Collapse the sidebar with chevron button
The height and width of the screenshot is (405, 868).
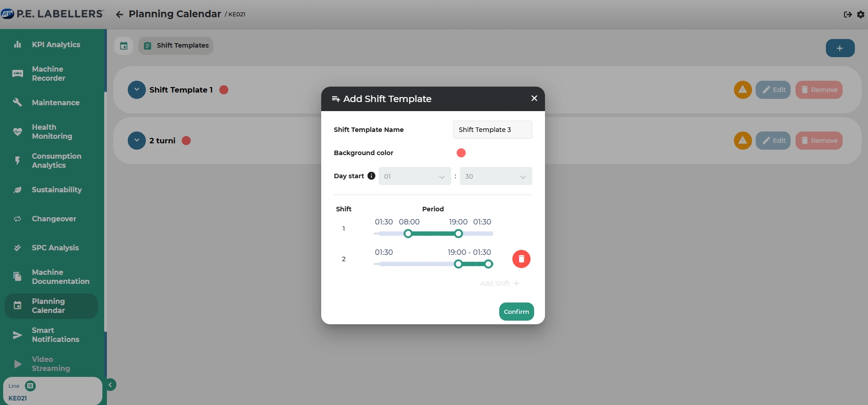[x=110, y=385]
